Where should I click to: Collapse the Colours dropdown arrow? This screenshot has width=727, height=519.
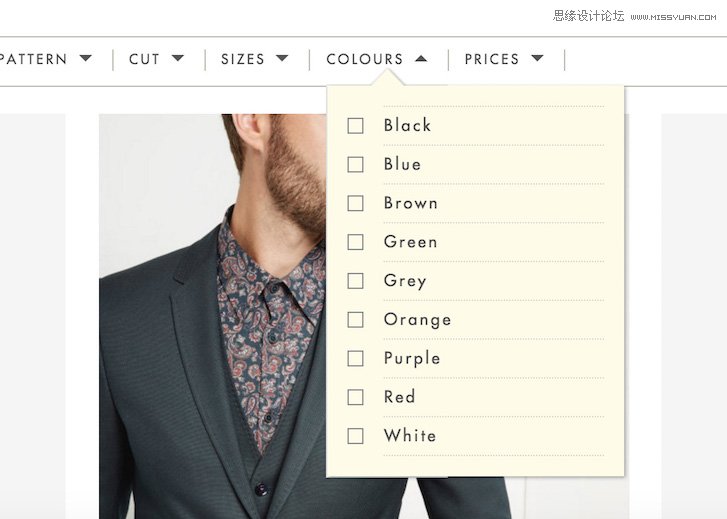[421, 59]
